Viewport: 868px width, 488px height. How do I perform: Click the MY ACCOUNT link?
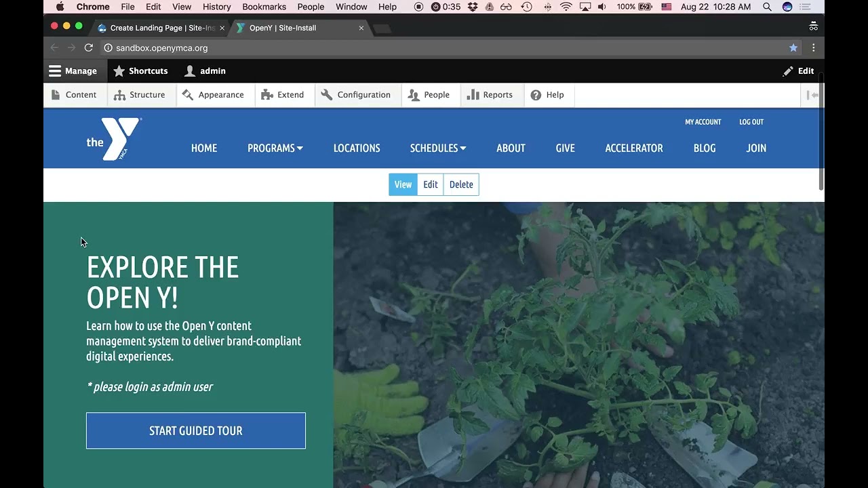pyautogui.click(x=703, y=122)
